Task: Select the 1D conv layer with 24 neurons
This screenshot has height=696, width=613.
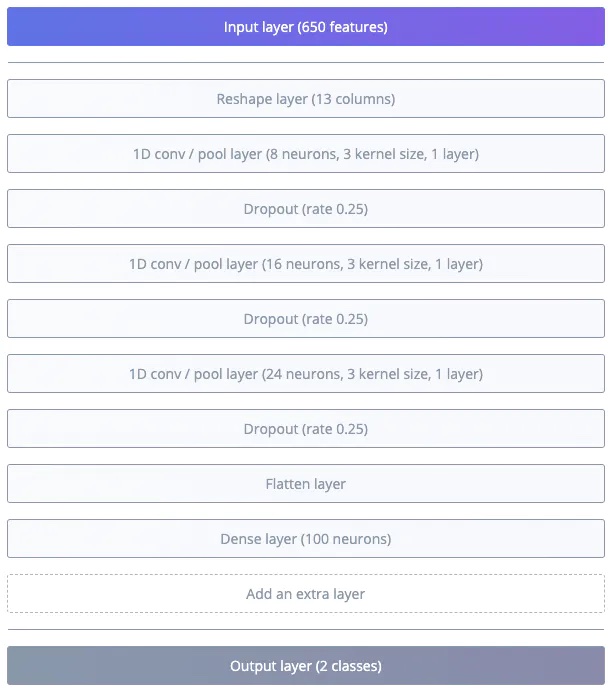Action: tap(306, 374)
